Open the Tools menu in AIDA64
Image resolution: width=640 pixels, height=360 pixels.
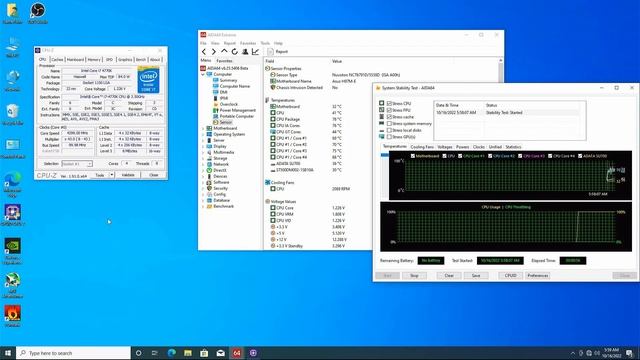pyautogui.click(x=265, y=43)
